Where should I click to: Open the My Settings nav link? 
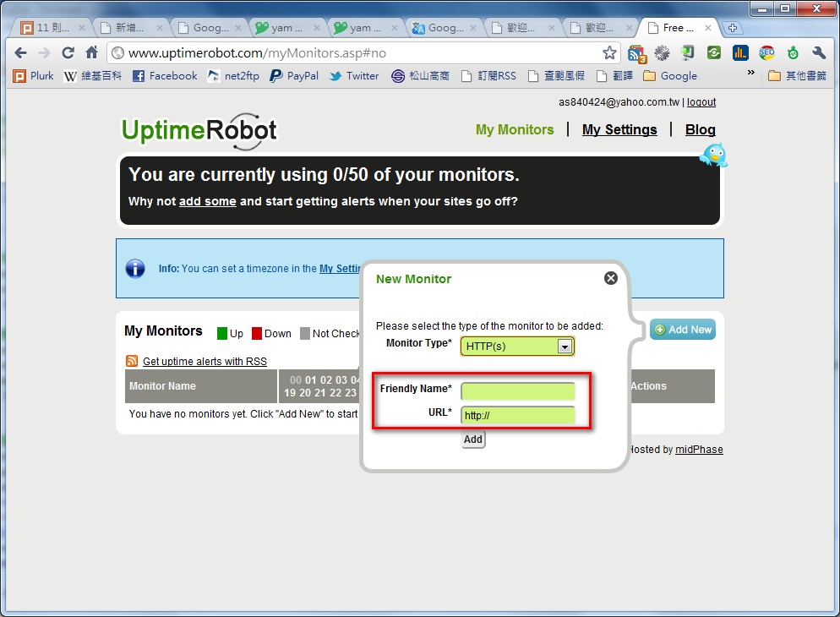619,129
